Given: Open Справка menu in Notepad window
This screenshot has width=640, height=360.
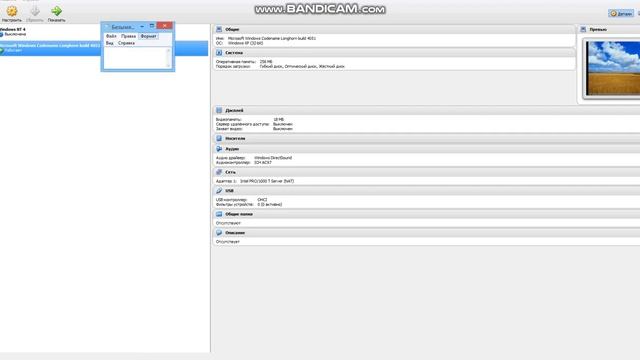Looking at the screenshot, I should pyautogui.click(x=126, y=43).
